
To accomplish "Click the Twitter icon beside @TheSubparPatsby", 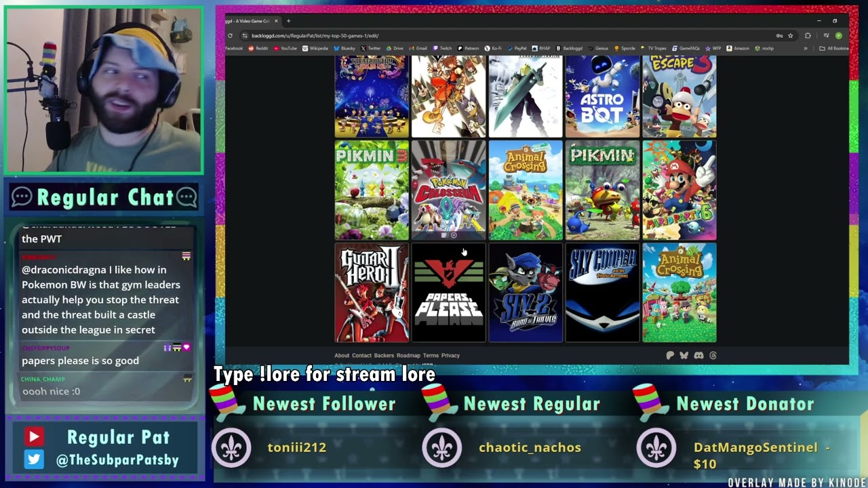I will pos(34,460).
